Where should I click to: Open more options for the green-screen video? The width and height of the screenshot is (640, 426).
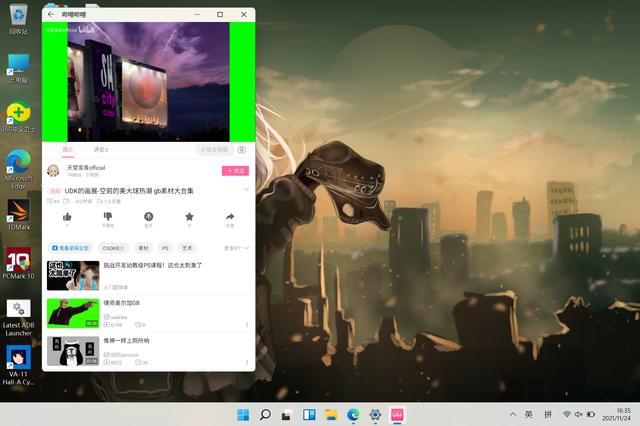247,325
